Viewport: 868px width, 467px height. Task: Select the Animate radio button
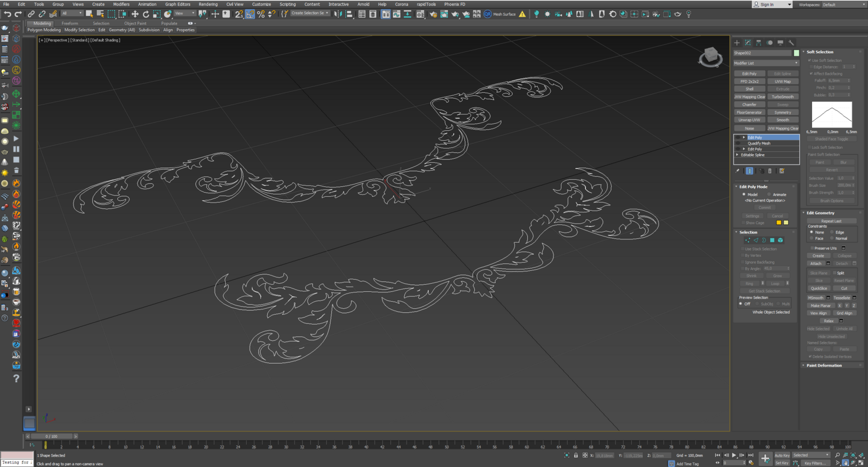coord(769,194)
